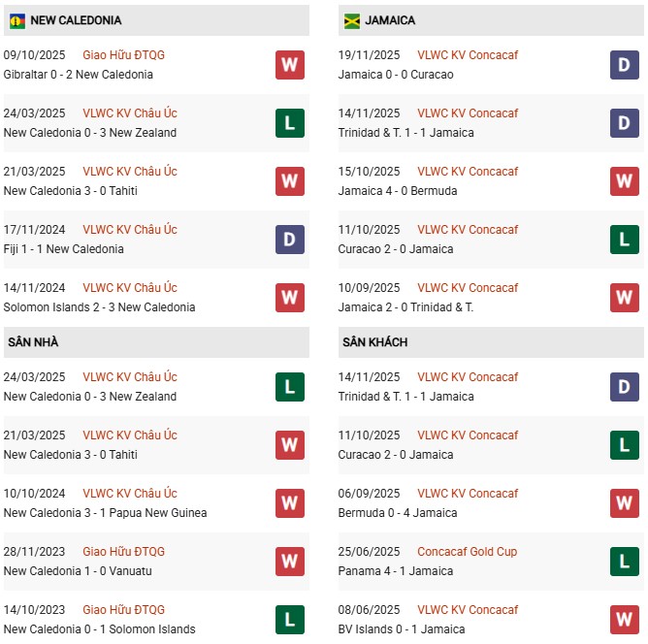Click the W badge for Papua New Guinea match
Screen dimensions: 648x644
pos(289,503)
